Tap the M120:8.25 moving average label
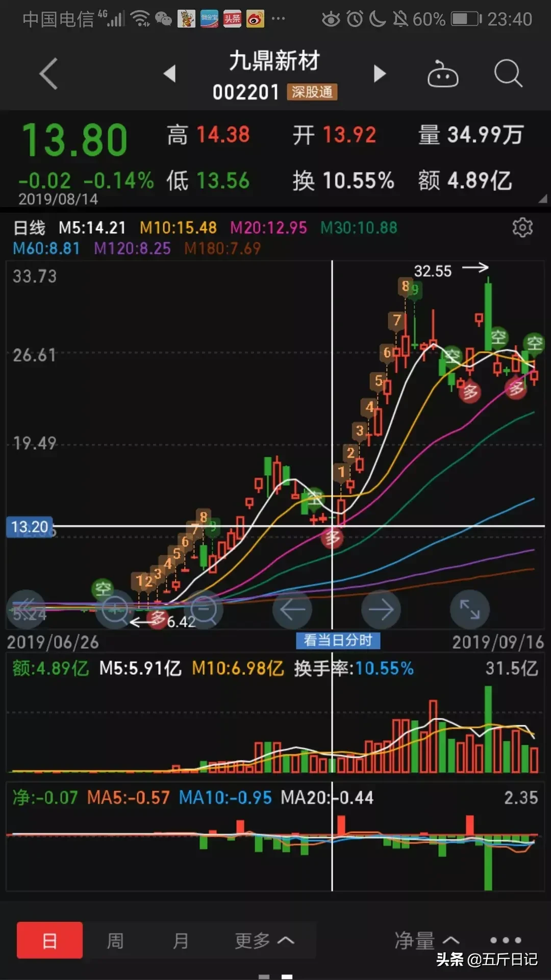This screenshot has height=980, width=551. 132,249
